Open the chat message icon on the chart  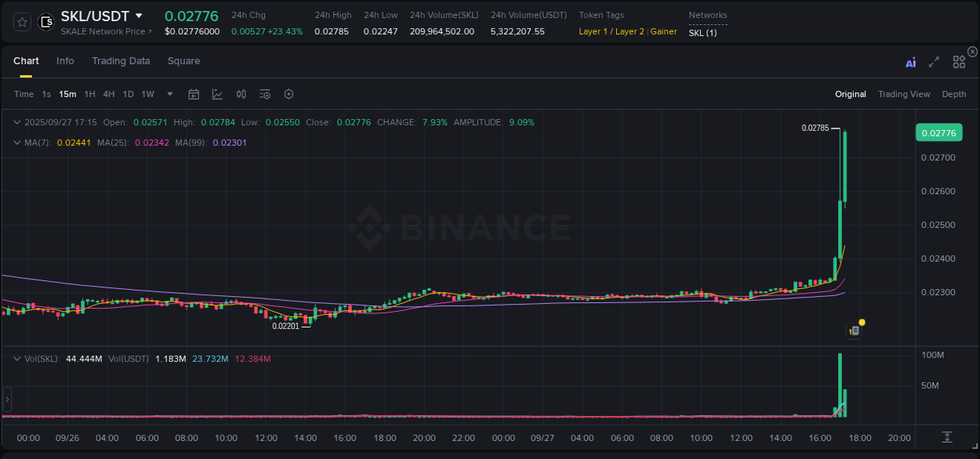click(854, 331)
